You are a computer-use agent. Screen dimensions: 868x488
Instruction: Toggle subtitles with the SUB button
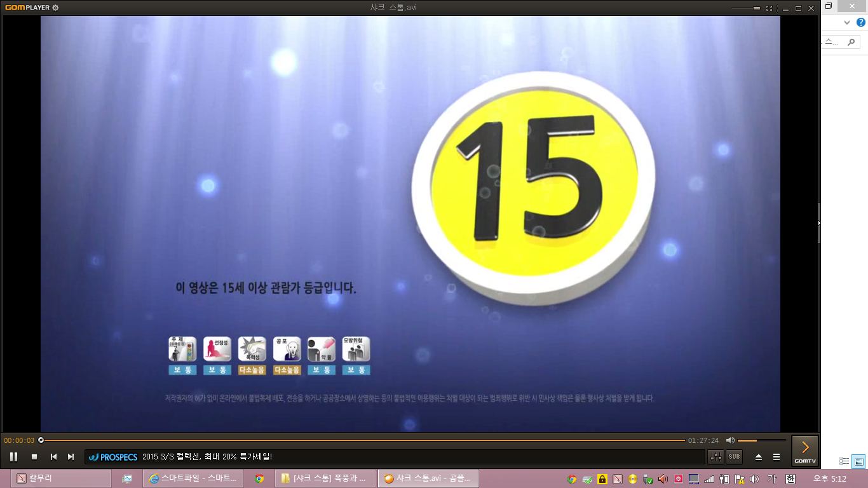(734, 457)
